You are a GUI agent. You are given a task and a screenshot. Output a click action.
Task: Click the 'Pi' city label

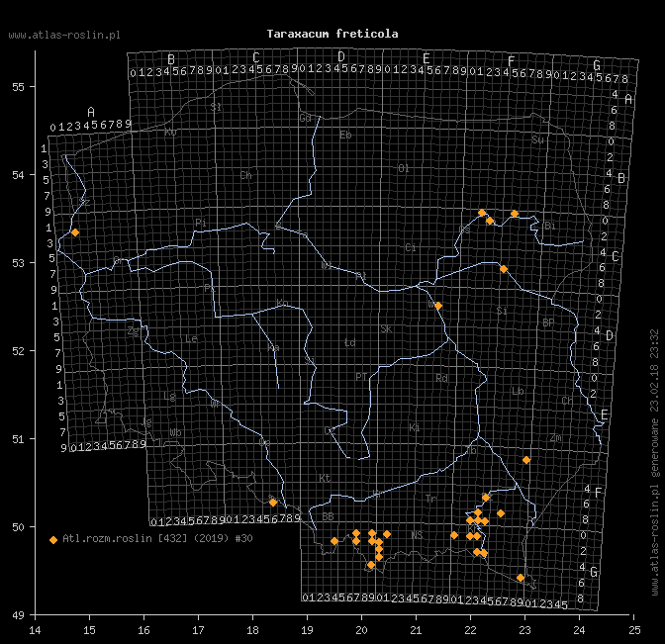[x=201, y=223]
